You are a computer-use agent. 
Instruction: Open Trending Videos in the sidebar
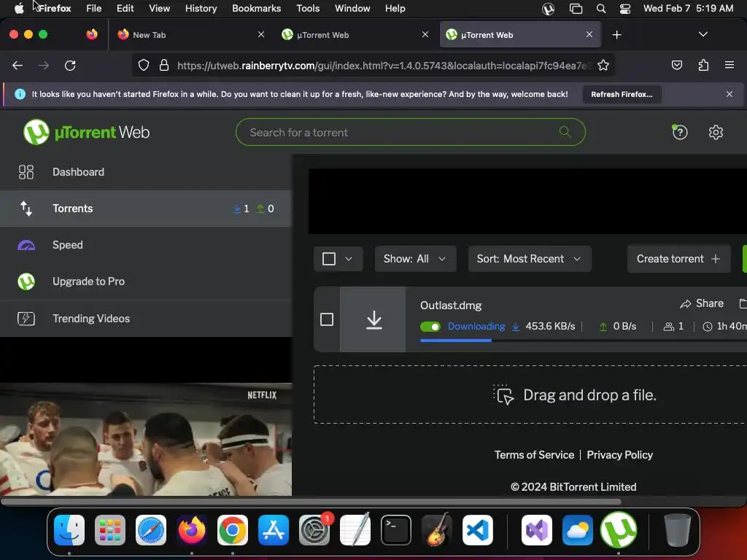click(146, 319)
